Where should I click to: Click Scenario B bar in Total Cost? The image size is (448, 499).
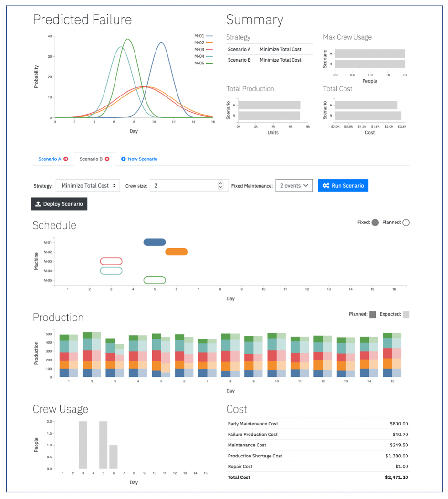368,116
